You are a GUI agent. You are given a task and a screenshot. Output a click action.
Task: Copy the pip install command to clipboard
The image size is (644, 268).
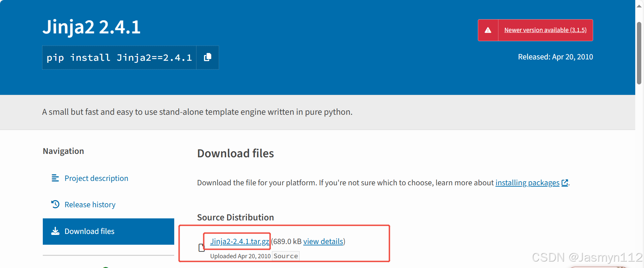click(x=208, y=57)
